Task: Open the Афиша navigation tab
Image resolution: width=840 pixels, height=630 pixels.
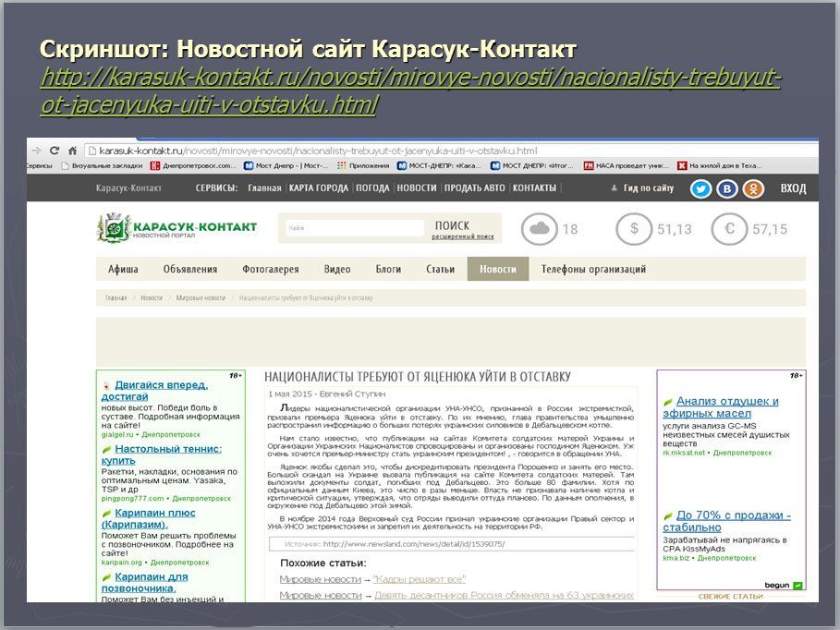Action: click(123, 270)
